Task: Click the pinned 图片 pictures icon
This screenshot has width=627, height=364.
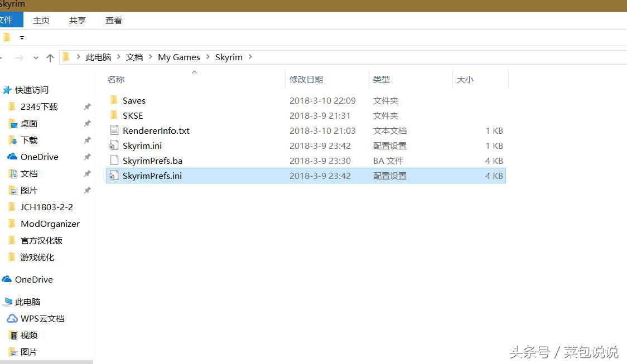Action: click(x=13, y=190)
